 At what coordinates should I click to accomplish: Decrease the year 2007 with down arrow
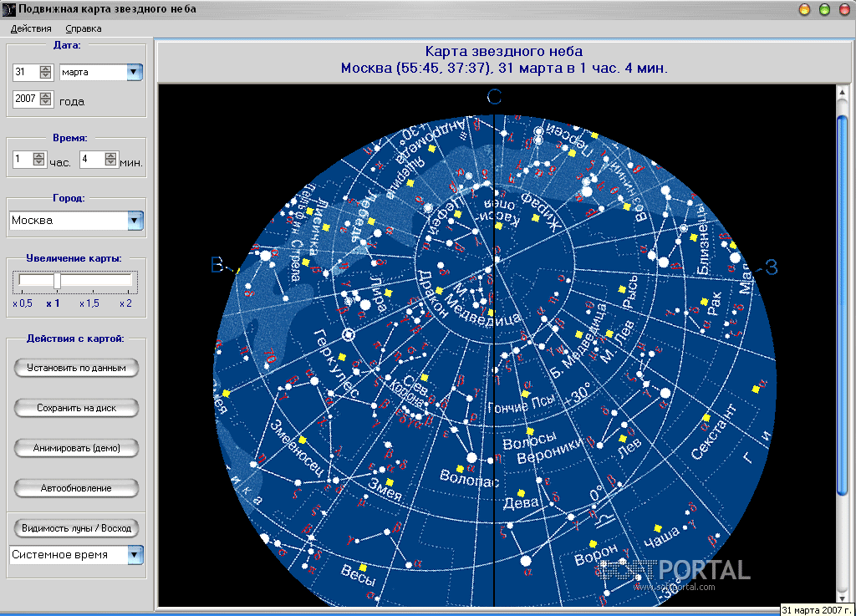[x=46, y=102]
